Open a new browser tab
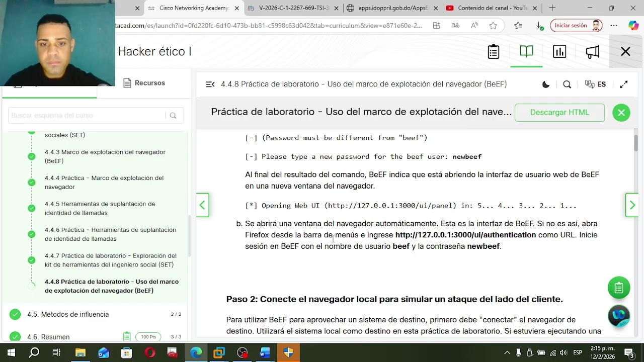The image size is (644, 362). [x=552, y=8]
